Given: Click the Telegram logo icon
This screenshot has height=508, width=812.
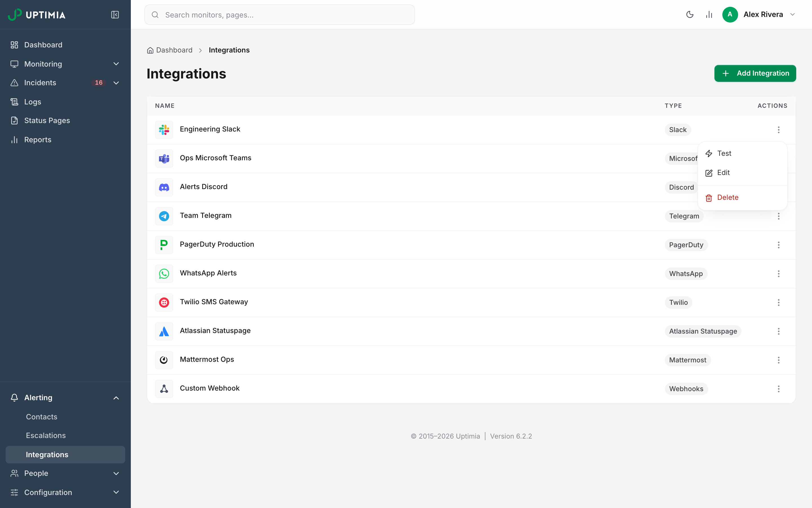Looking at the screenshot, I should 164,216.
